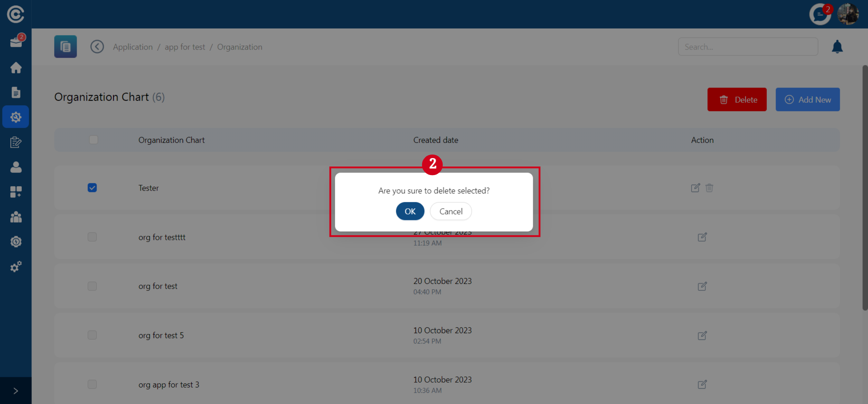Confirm deletion with the OK button
This screenshot has width=868, height=404.
(410, 211)
